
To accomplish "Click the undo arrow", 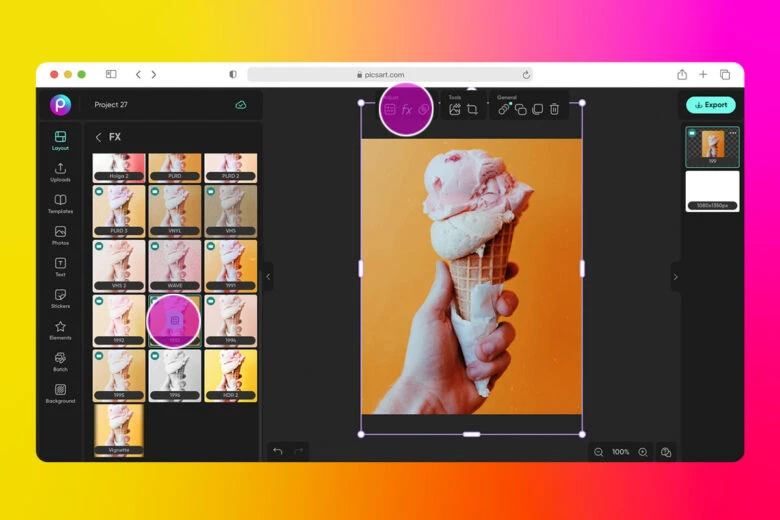I will [x=278, y=451].
